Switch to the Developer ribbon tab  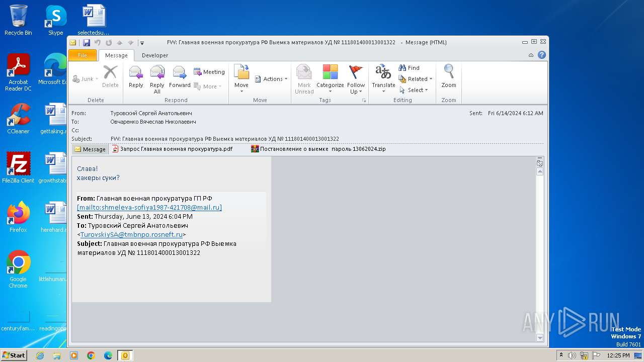(155, 55)
